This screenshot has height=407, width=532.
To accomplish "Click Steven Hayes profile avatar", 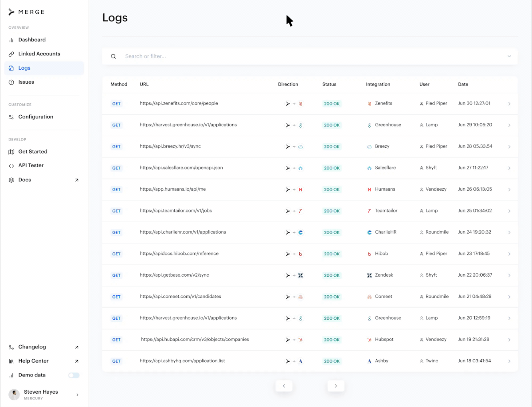I will 14,395.
